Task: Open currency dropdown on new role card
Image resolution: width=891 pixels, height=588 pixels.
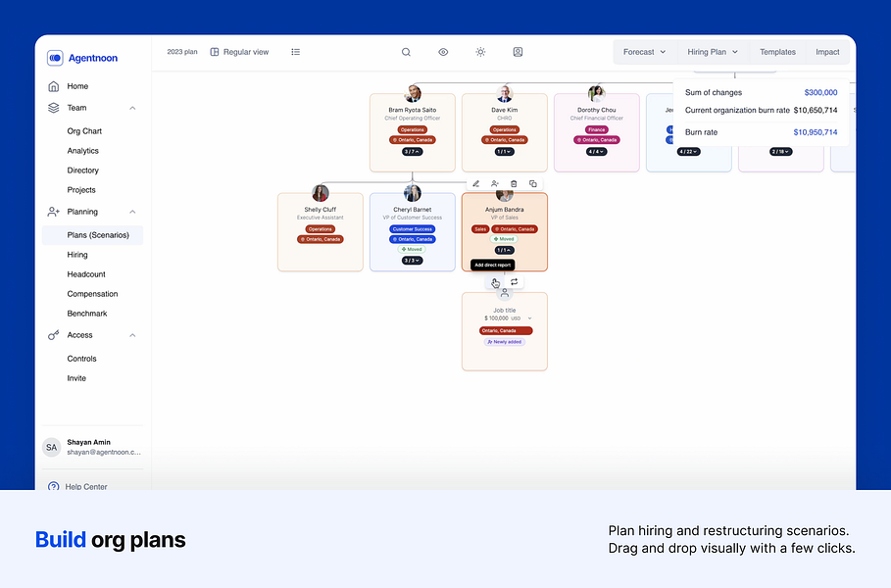Action: (x=529, y=318)
